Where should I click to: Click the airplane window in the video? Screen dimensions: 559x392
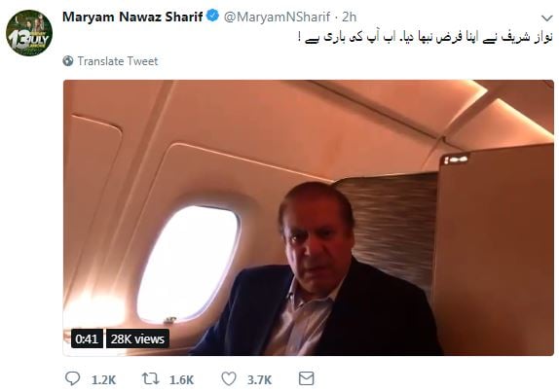click(188, 264)
